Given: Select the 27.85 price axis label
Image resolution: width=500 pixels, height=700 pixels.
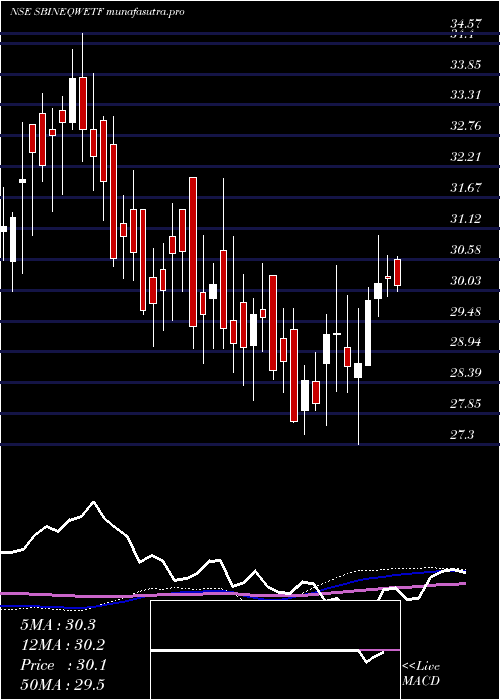Looking at the screenshot, I should coord(466,404).
